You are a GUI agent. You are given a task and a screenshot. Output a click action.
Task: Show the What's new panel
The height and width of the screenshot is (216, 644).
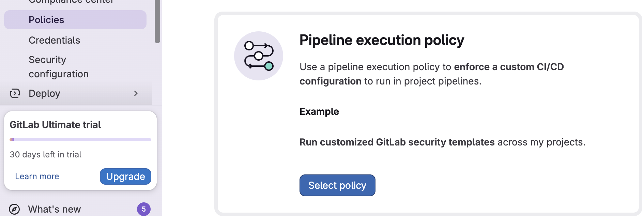click(x=55, y=209)
